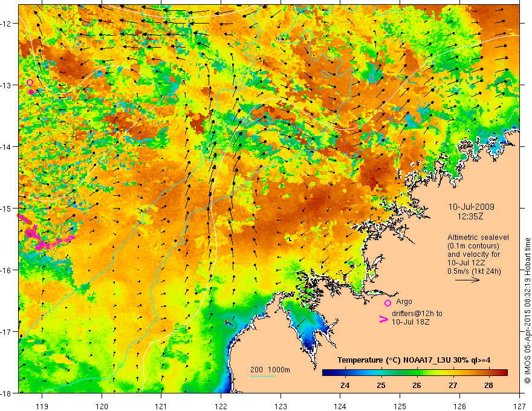The width and height of the screenshot is (532, 411).
Task: Click the longitude axis label '126'
Action: click(459, 406)
